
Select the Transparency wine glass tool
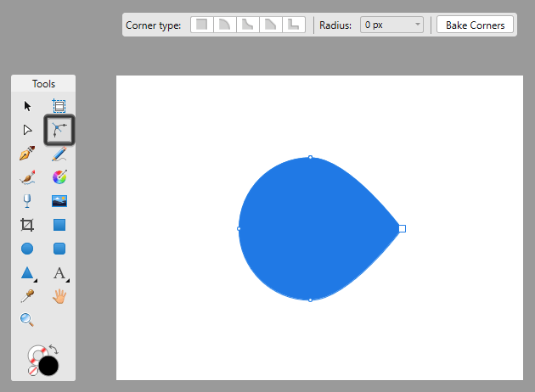pos(27,201)
